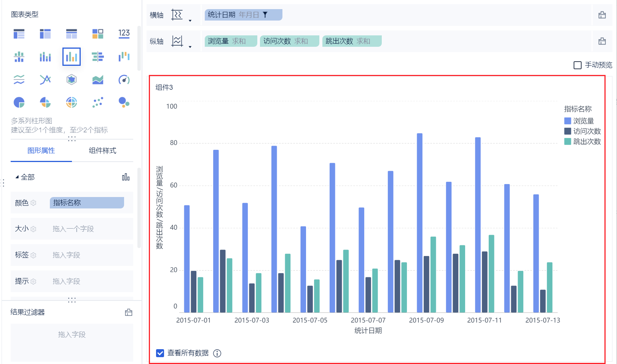Click the 图表类型 panel heading
The width and height of the screenshot is (617, 364).
coord(25,14)
